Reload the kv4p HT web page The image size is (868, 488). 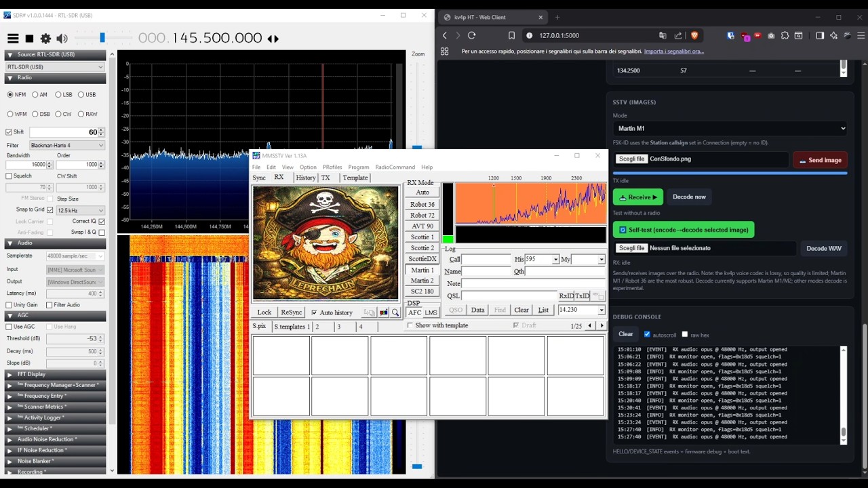click(x=472, y=35)
